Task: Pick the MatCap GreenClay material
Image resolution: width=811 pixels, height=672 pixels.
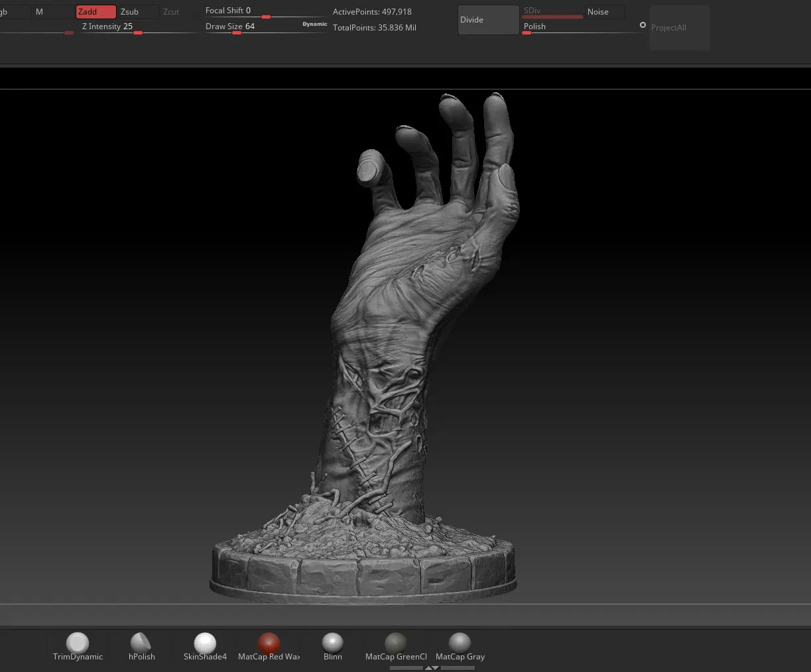Action: click(x=396, y=643)
